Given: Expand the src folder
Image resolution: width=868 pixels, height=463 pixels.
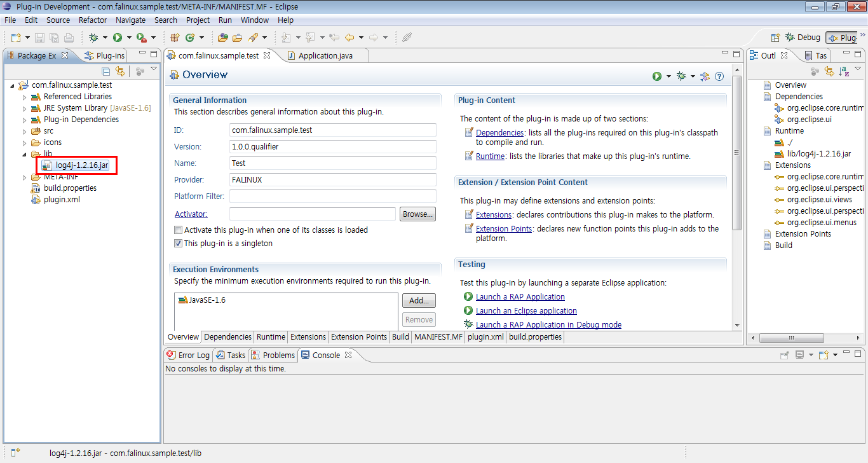Looking at the screenshot, I should [25, 131].
